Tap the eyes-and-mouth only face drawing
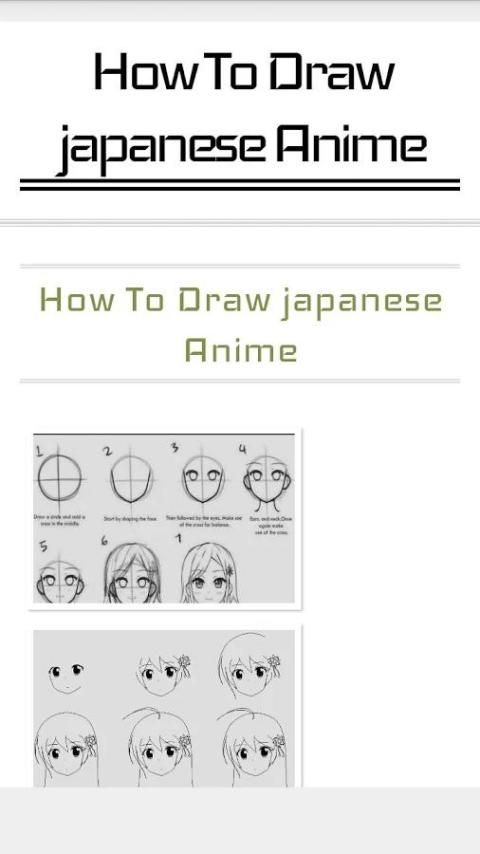This screenshot has height=854, width=480. [66, 677]
